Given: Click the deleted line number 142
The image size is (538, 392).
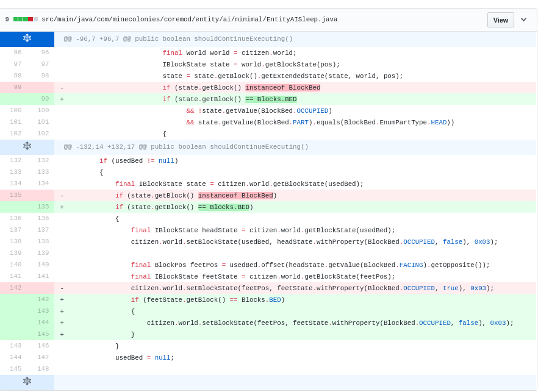Looking at the screenshot, I should 15,288.
